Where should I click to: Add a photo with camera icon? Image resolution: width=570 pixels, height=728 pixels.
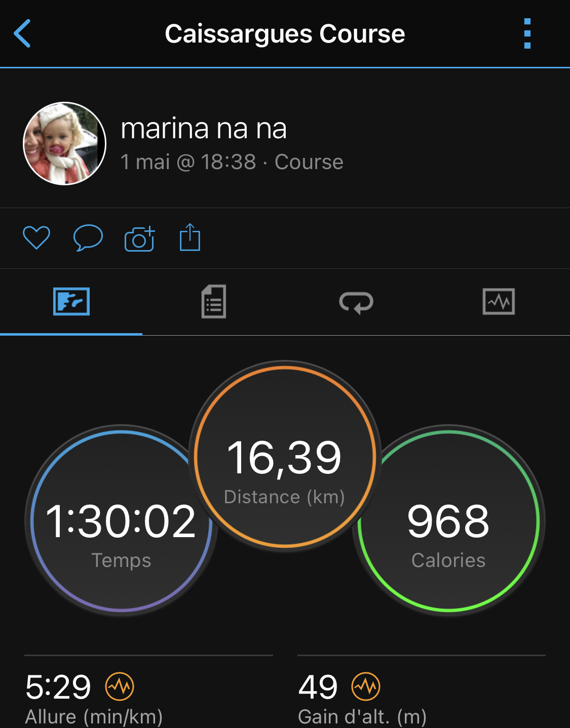pos(139,238)
